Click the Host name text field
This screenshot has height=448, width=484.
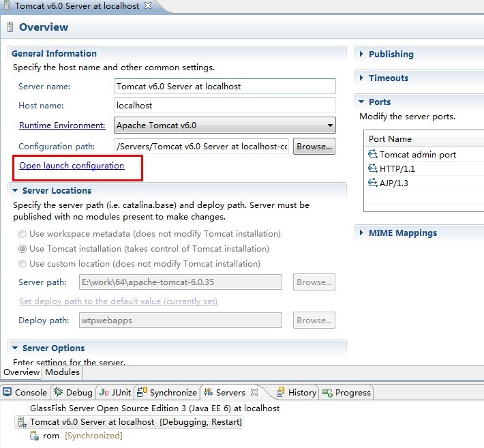(225, 106)
